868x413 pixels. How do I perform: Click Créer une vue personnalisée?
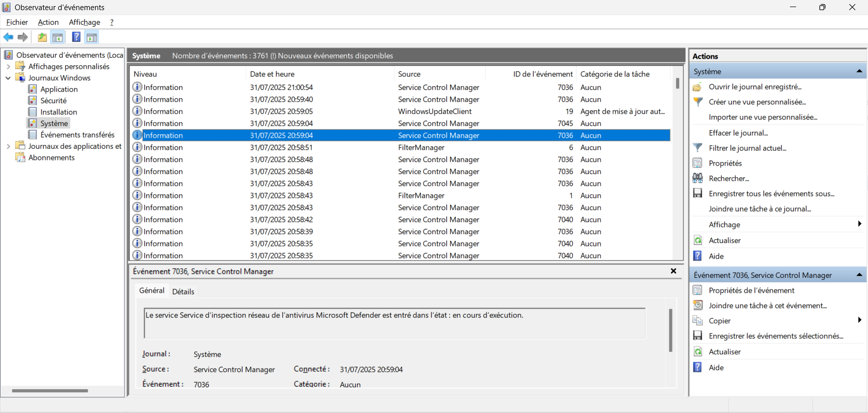coord(757,102)
